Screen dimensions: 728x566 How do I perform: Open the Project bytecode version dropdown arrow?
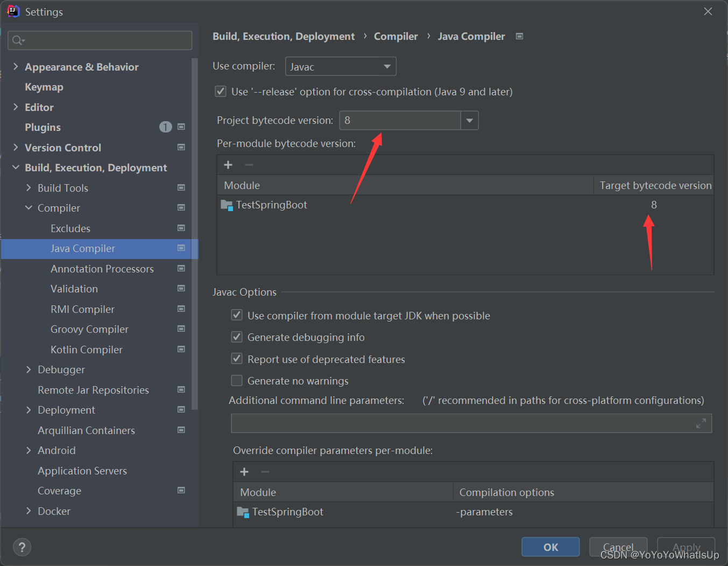470,120
